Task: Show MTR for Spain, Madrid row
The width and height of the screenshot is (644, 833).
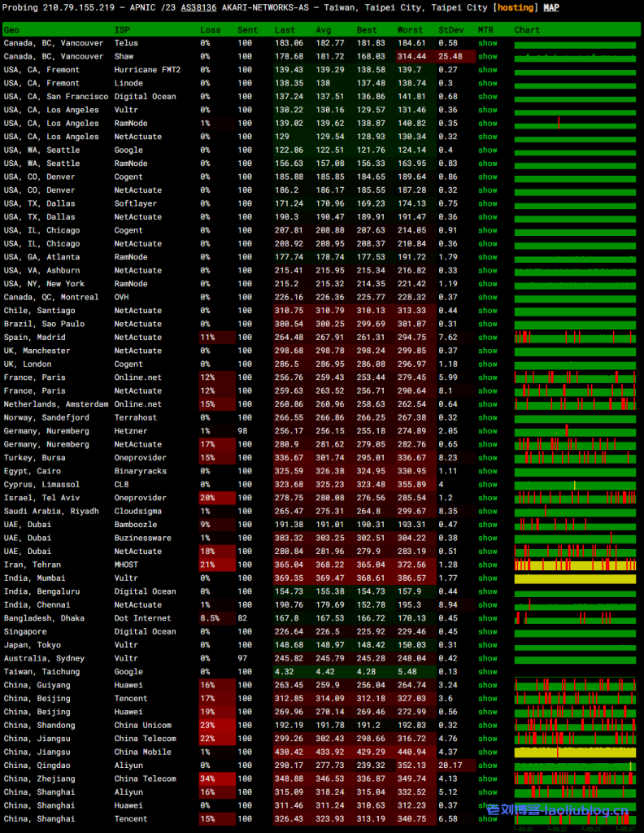Action: click(487, 338)
